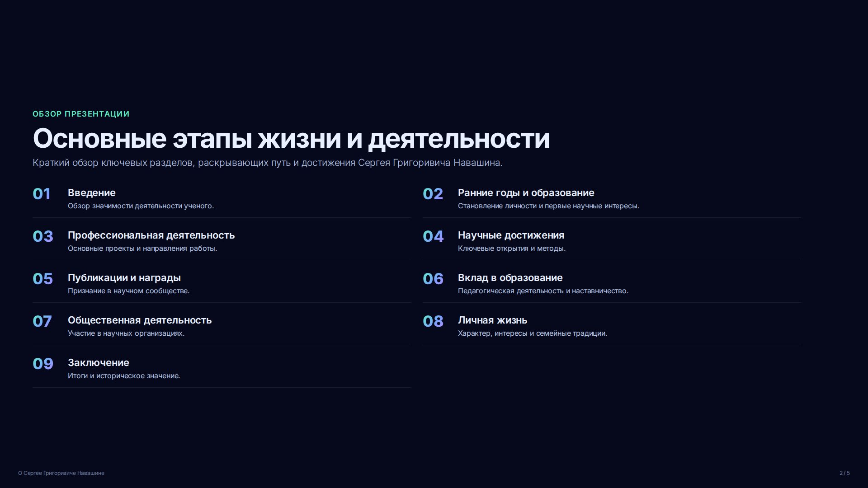Click 'Итоги и историческое значение.'
This screenshot has height=488, width=868.
coord(124,376)
